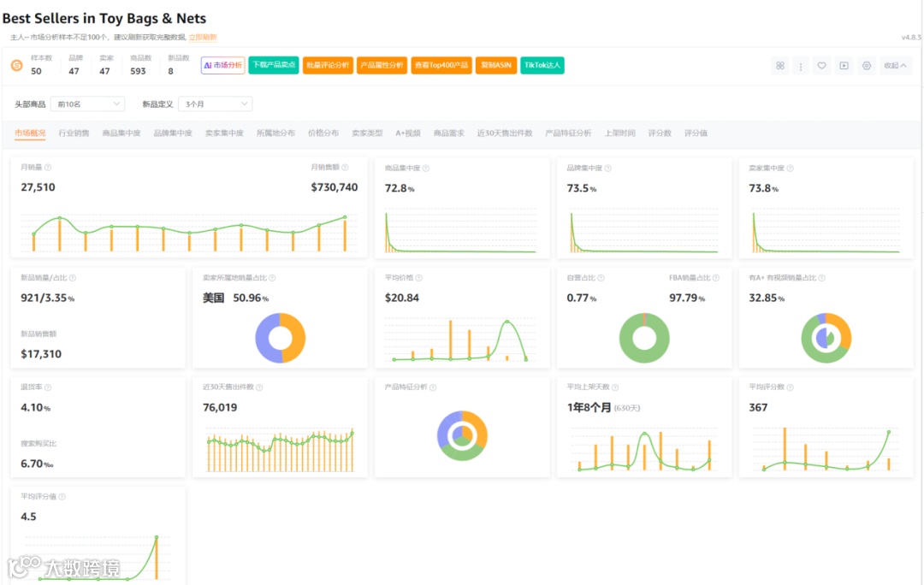Click help icon beside 品牌集中度 card title
The width and height of the screenshot is (924, 585).
(x=608, y=168)
